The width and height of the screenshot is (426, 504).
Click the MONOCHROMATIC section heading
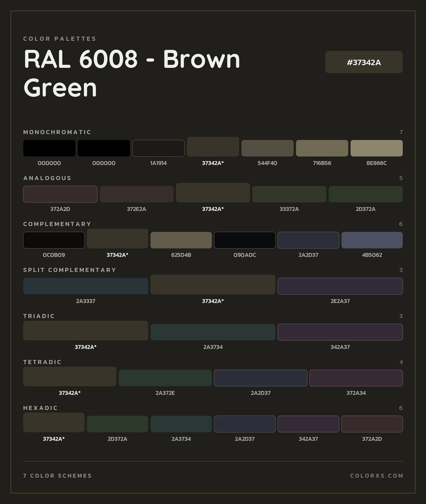(57, 132)
